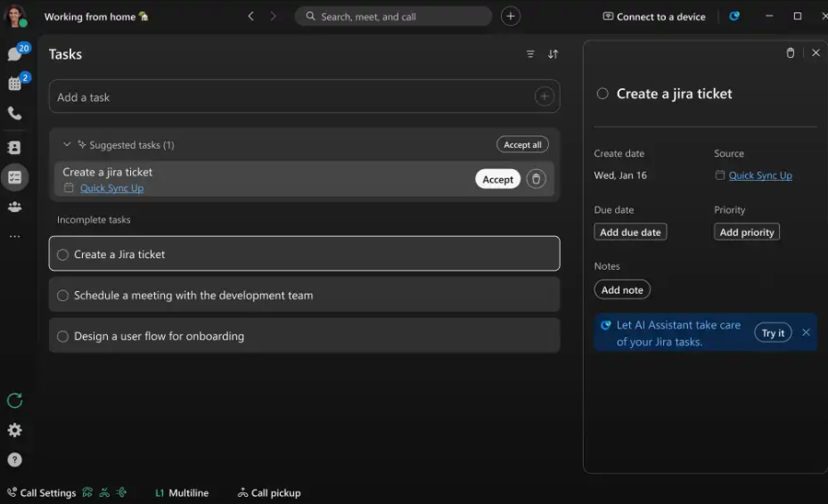Click the second green status icon near Call Settings

click(104, 492)
